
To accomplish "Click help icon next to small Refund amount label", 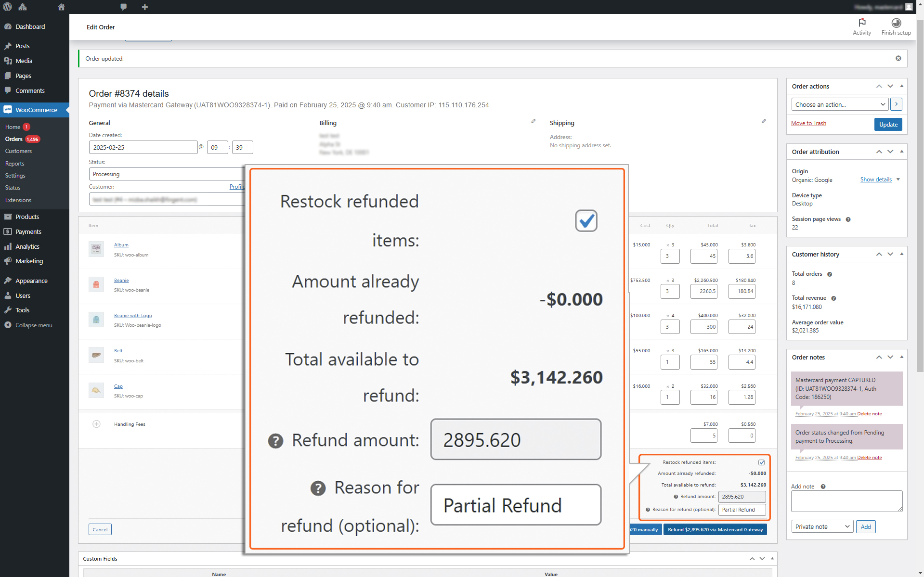I will coord(676,497).
